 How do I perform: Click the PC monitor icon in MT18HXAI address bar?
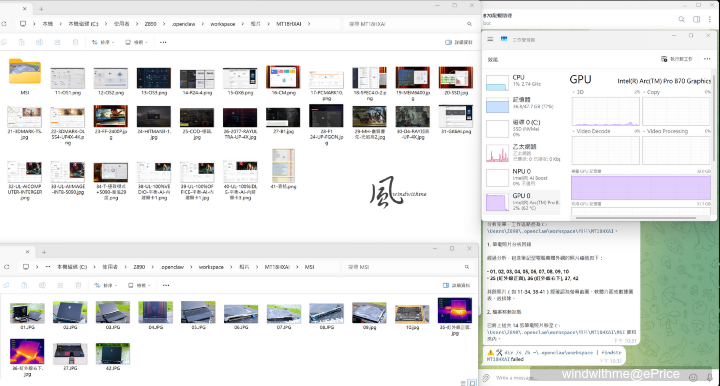23,24
